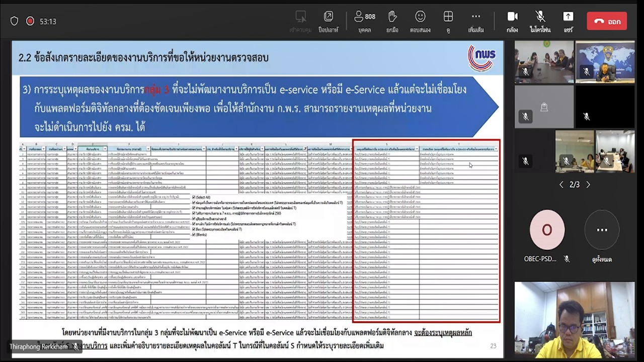The image size is (644, 362).
Task: Uncheck the (Blanks) filter checkbox
Action: (x=194, y=234)
